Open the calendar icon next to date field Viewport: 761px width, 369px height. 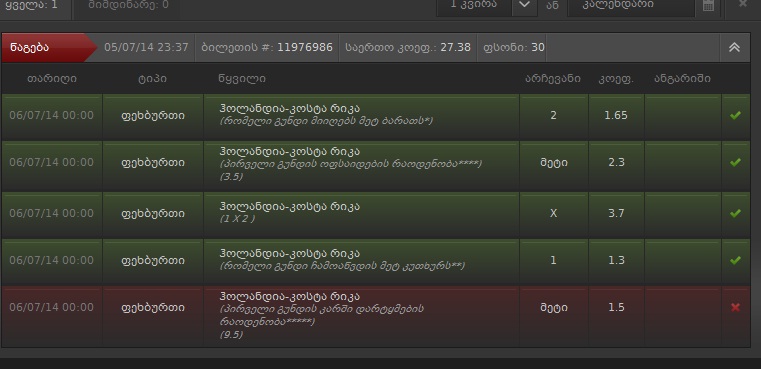click(709, 5)
